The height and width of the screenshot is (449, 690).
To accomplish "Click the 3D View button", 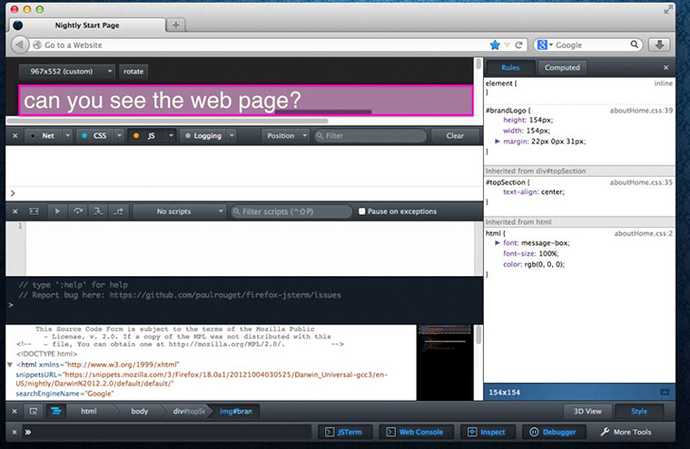I will [585, 411].
